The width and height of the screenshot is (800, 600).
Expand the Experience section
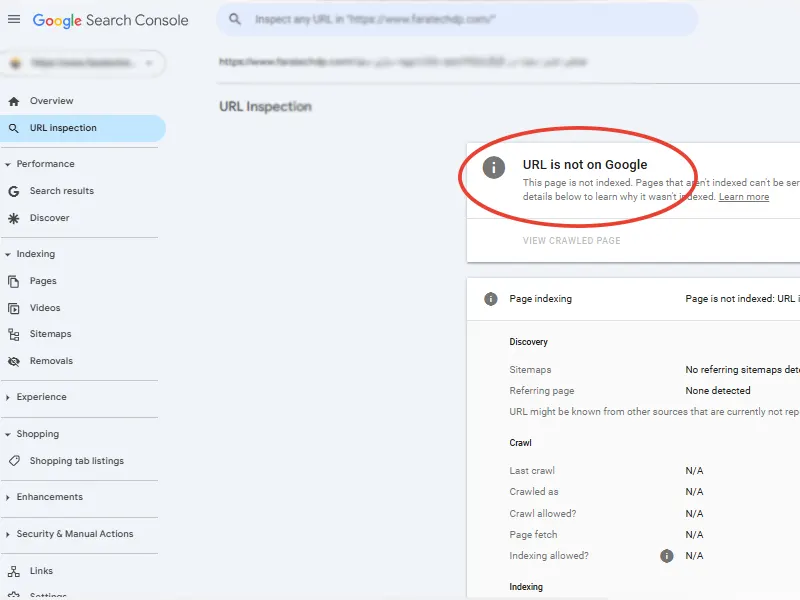coord(8,397)
